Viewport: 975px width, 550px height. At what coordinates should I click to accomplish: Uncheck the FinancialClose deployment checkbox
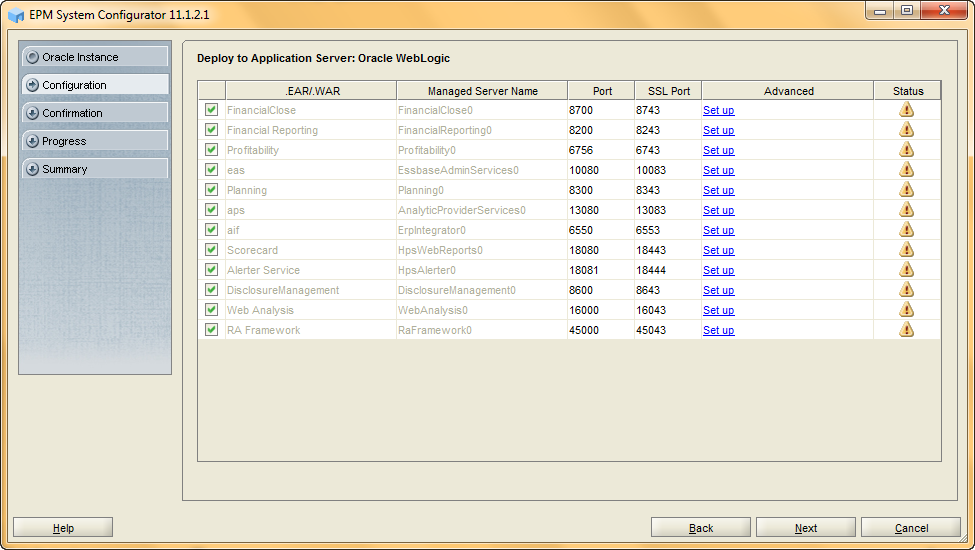211,110
